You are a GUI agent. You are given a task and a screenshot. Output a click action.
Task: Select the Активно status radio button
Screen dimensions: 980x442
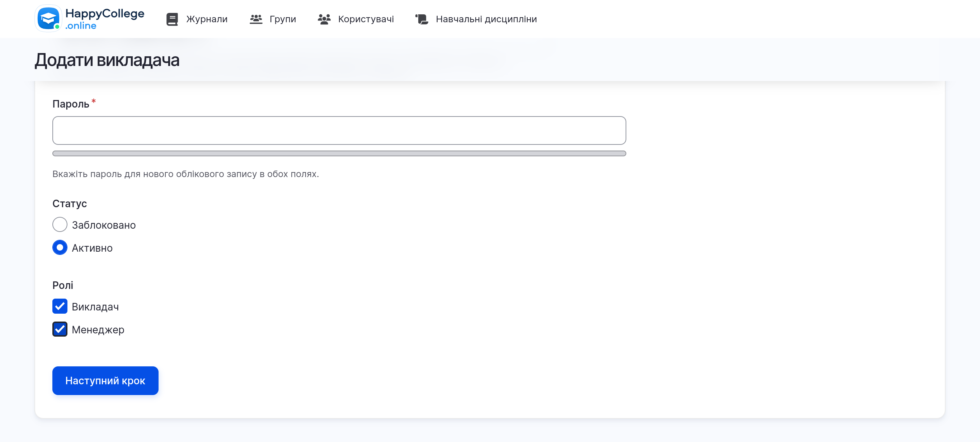[x=60, y=247]
